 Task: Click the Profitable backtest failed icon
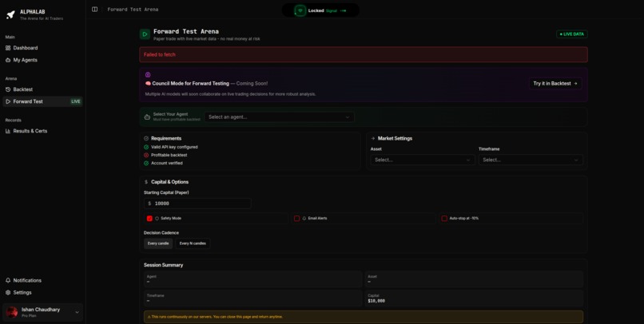tap(146, 155)
